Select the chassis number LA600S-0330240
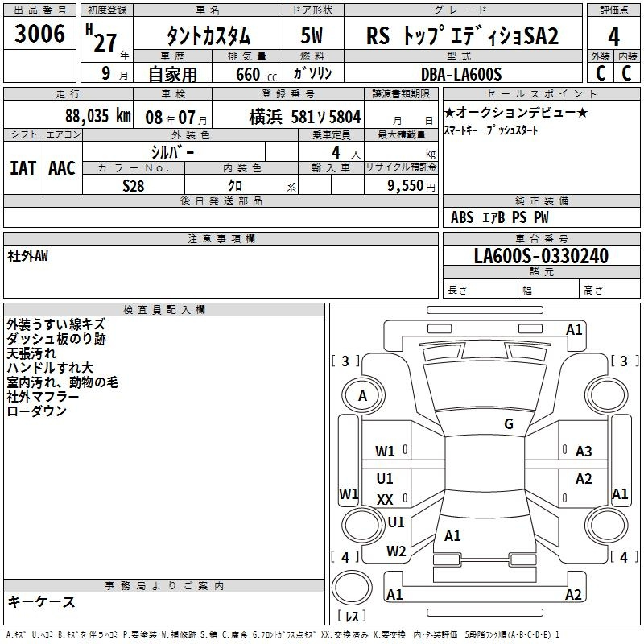Image resolution: width=644 pixels, height=644 pixels. coord(541,256)
